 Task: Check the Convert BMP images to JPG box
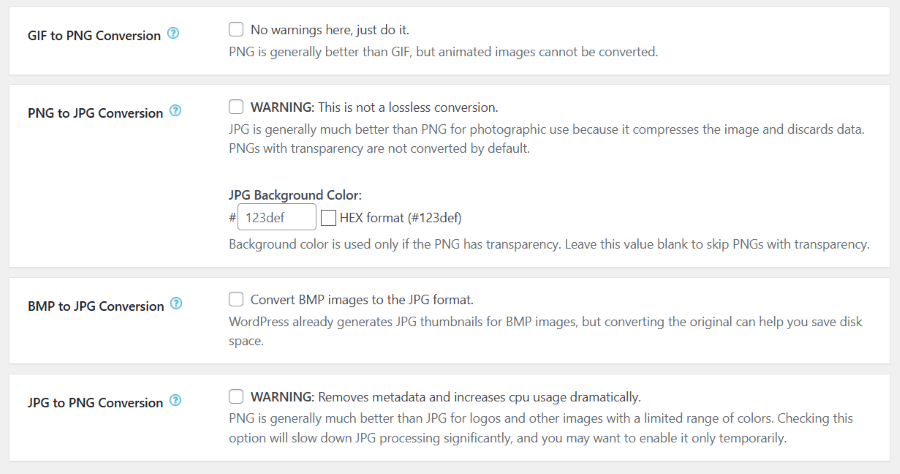point(236,299)
